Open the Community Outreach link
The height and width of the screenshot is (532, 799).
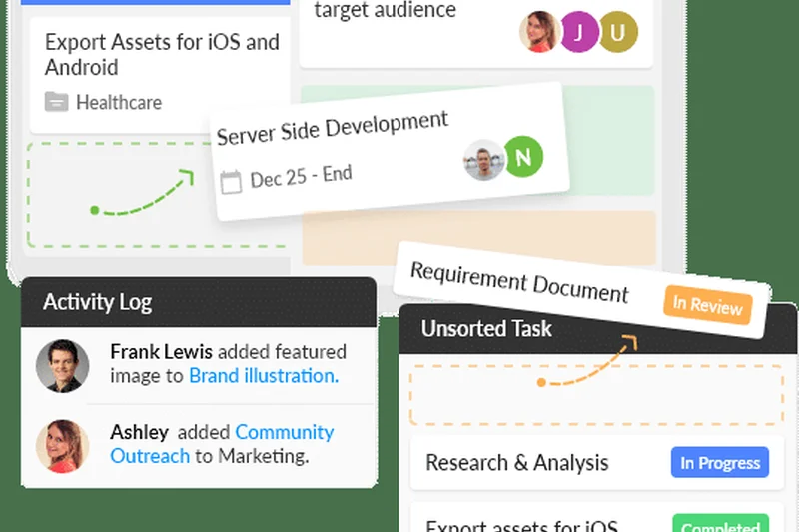[284, 432]
